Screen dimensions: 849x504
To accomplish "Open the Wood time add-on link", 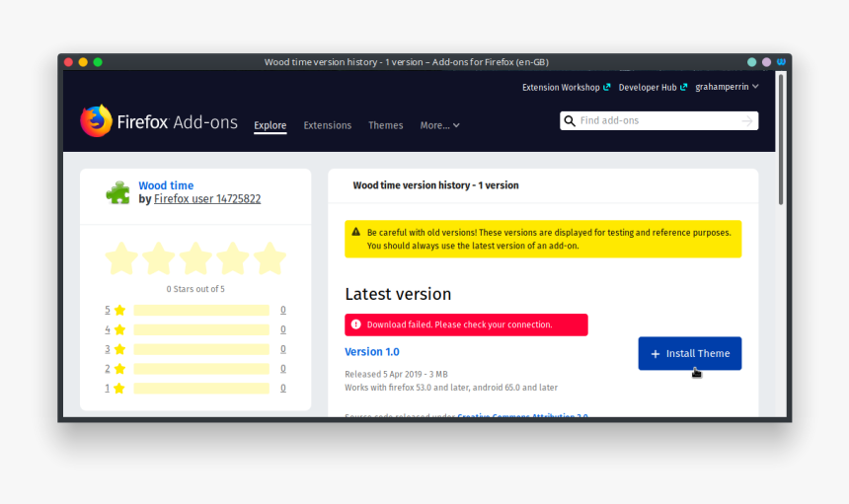I will coord(166,185).
